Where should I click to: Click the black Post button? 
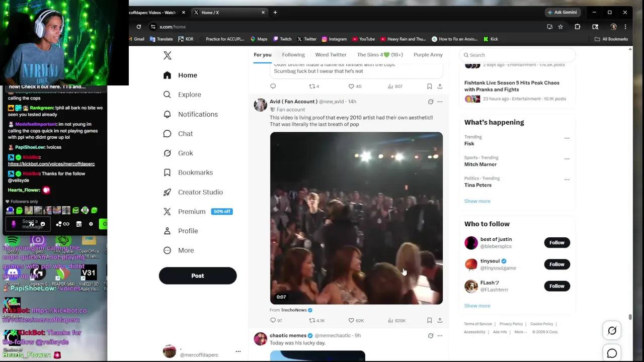pos(198,276)
